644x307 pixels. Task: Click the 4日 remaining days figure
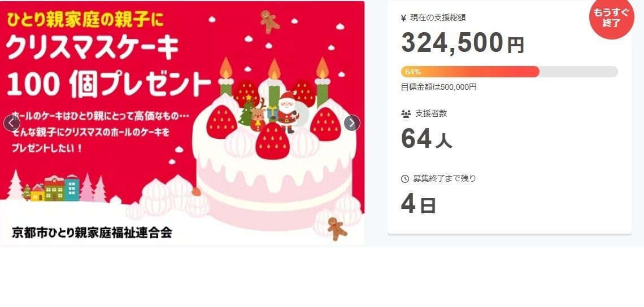[418, 205]
